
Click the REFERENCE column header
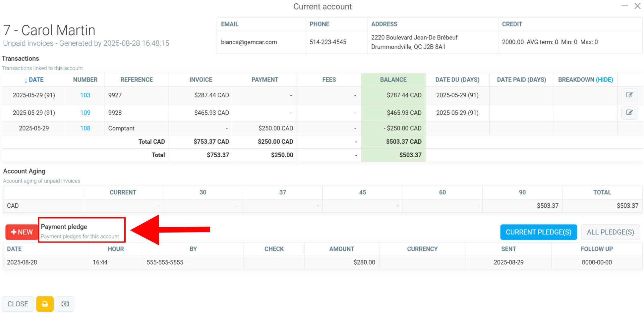coord(137,79)
